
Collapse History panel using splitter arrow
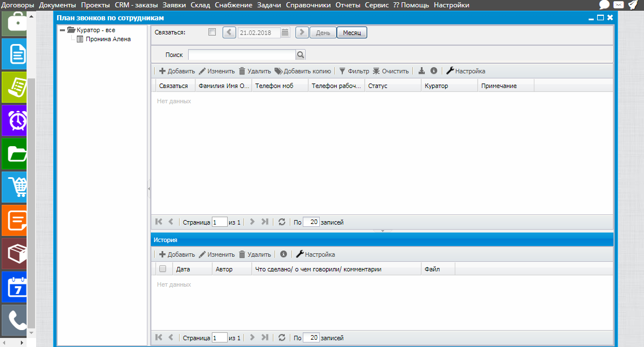(x=382, y=231)
